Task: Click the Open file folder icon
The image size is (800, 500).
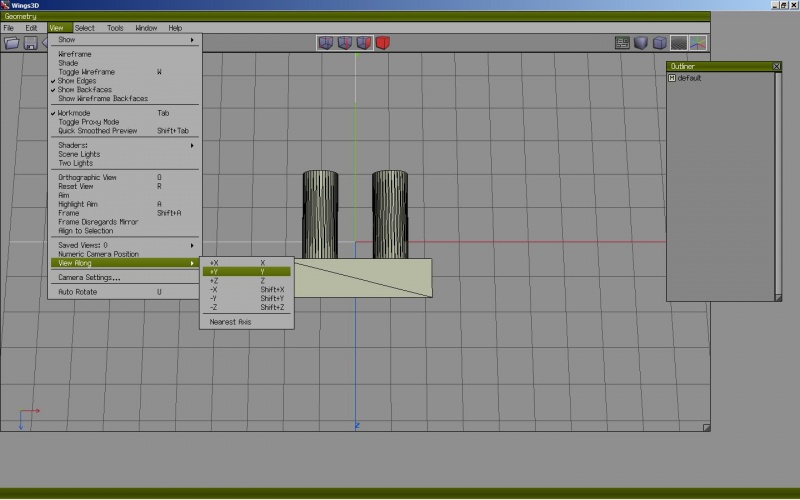Action: pyautogui.click(x=12, y=43)
